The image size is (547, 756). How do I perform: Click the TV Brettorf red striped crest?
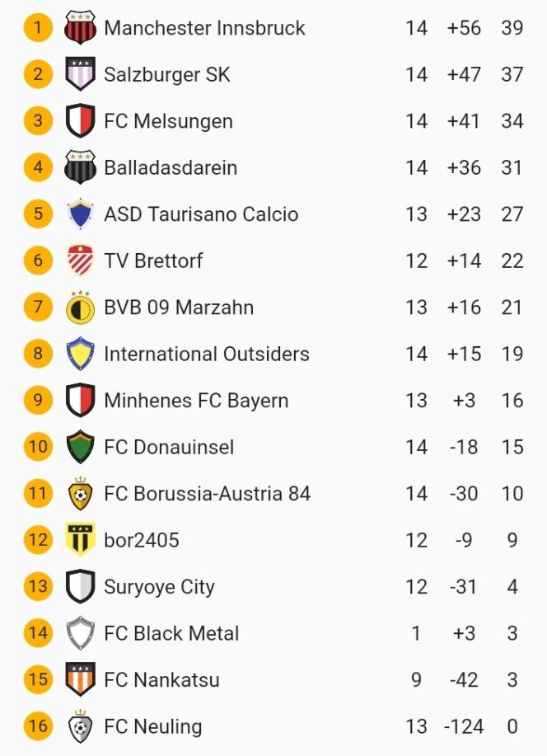tap(80, 261)
